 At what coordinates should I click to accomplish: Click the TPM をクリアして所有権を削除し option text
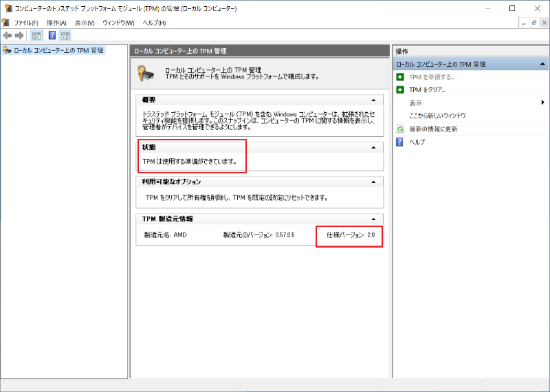237,198
